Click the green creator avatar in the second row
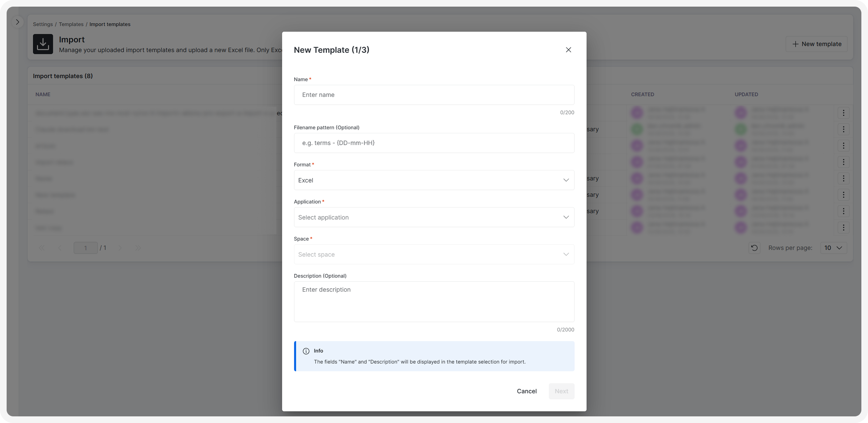 pos(637,129)
